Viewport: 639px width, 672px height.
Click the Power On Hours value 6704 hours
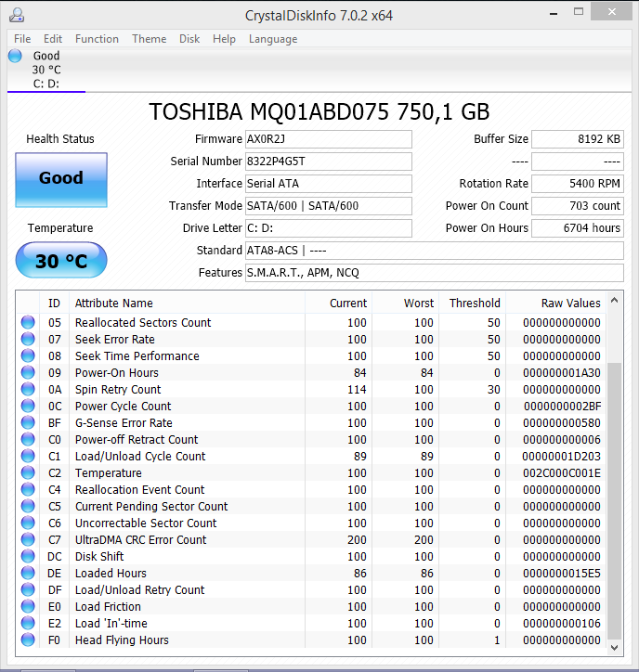[x=578, y=228]
